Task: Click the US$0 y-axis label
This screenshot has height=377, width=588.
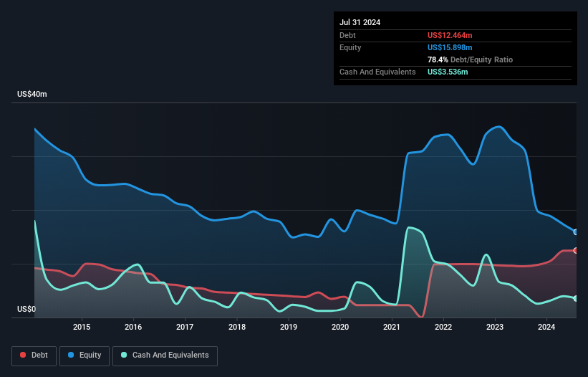Action: (27, 310)
